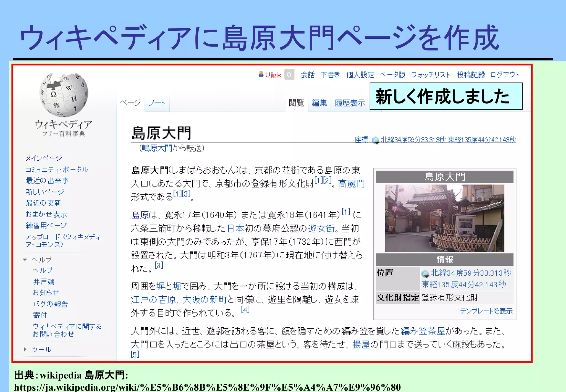Click footnote reference [5]
This screenshot has width=566, height=392.
pos(135,354)
